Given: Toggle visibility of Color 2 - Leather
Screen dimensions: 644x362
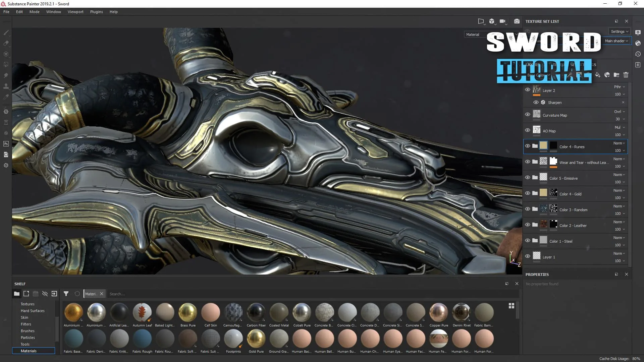Looking at the screenshot, I should [528, 225].
